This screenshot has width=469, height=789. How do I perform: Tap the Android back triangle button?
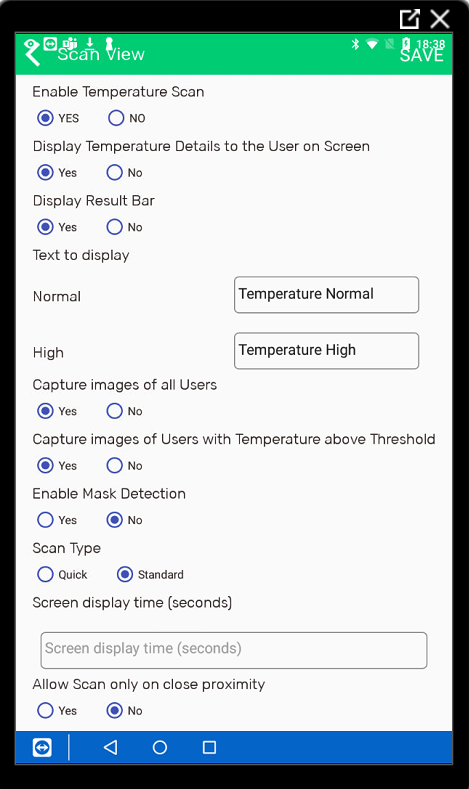point(110,747)
